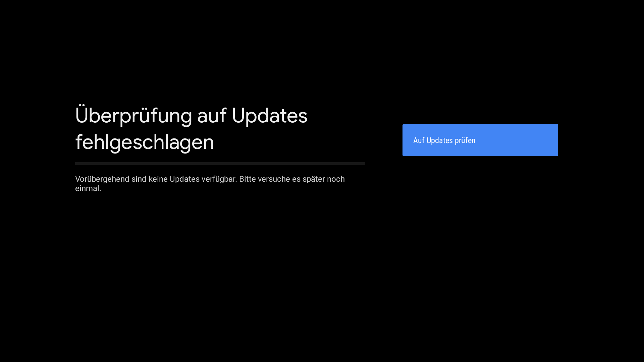This screenshot has width=644, height=362.
Task: Click the "prüfen" word on the blue button
Action: (465, 140)
